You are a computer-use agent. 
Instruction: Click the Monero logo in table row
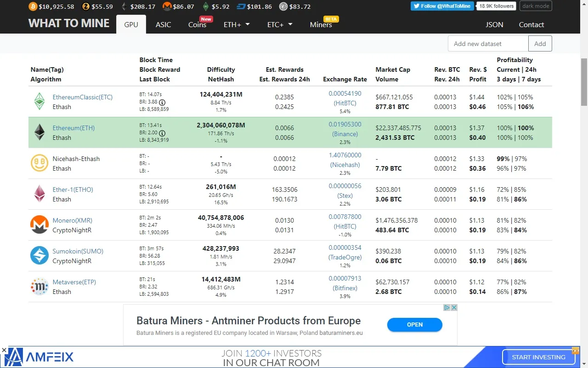(x=40, y=224)
